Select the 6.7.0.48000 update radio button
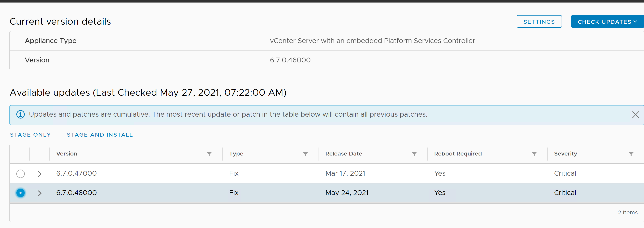The image size is (644, 228). click(x=21, y=193)
